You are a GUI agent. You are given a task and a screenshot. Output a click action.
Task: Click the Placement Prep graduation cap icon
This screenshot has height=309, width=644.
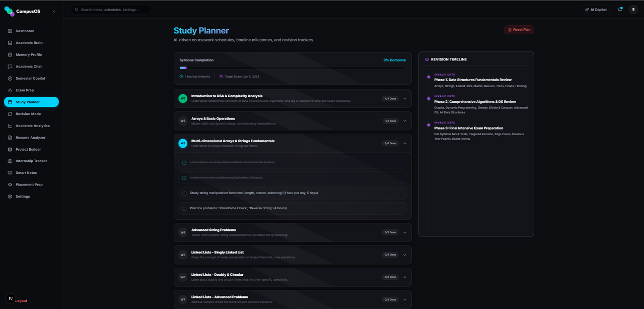click(x=10, y=184)
